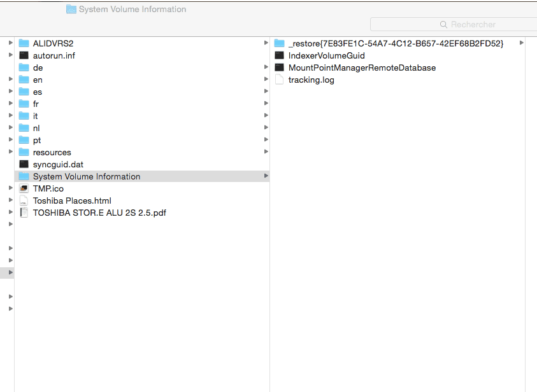Select the Toshiba Places.html file name
Image resolution: width=537 pixels, height=392 pixels.
coord(72,201)
